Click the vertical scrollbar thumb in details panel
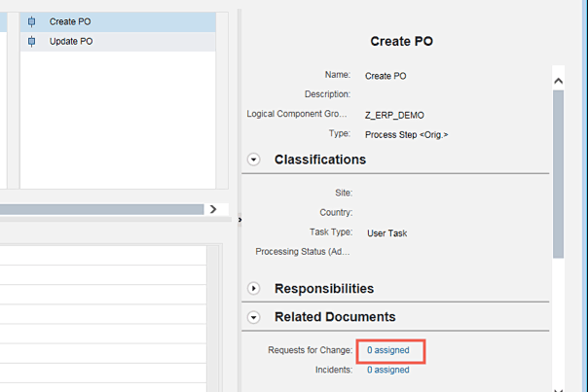The height and width of the screenshot is (392, 588). pos(558,175)
